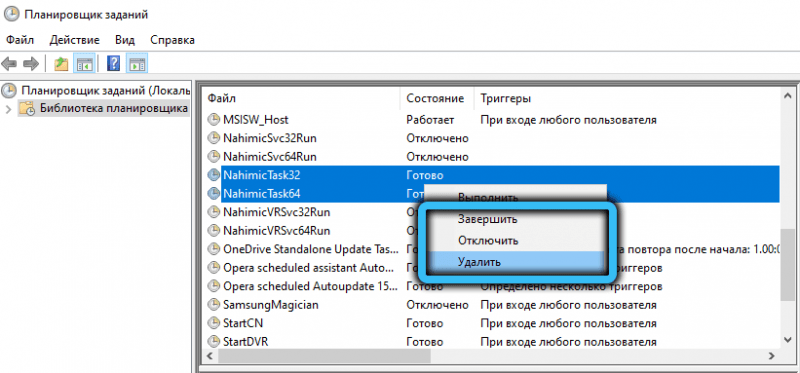Select the StartDVR task name
Screen dimensions: 800x373
(x=245, y=341)
